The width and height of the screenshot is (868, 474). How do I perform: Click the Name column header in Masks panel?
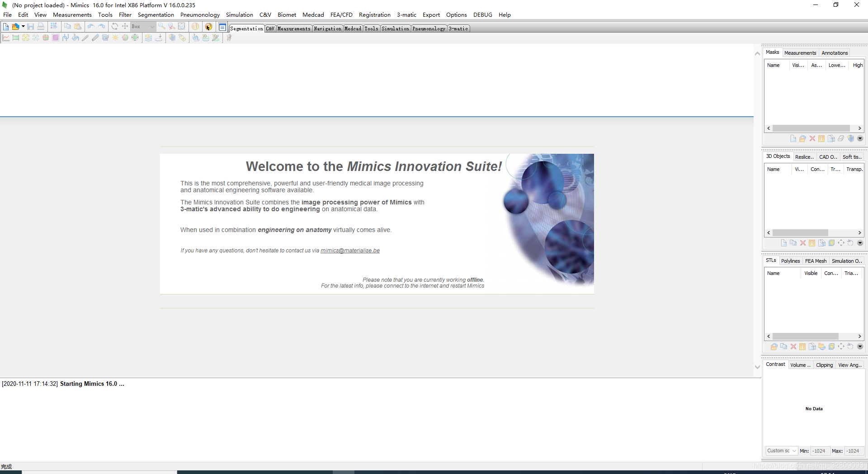click(777, 65)
